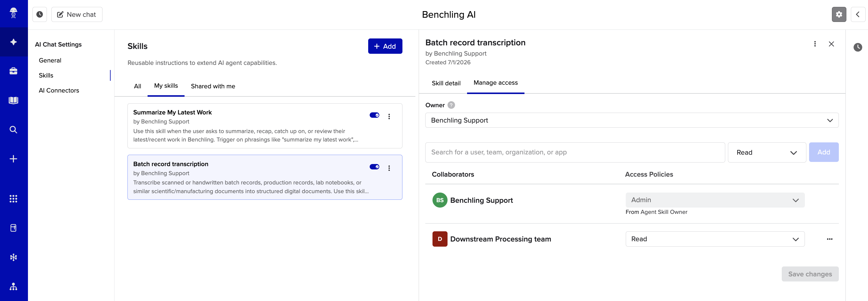This screenshot has width=868, height=301.
Task: Open the molecule icon in sidebar
Action: coord(14,257)
